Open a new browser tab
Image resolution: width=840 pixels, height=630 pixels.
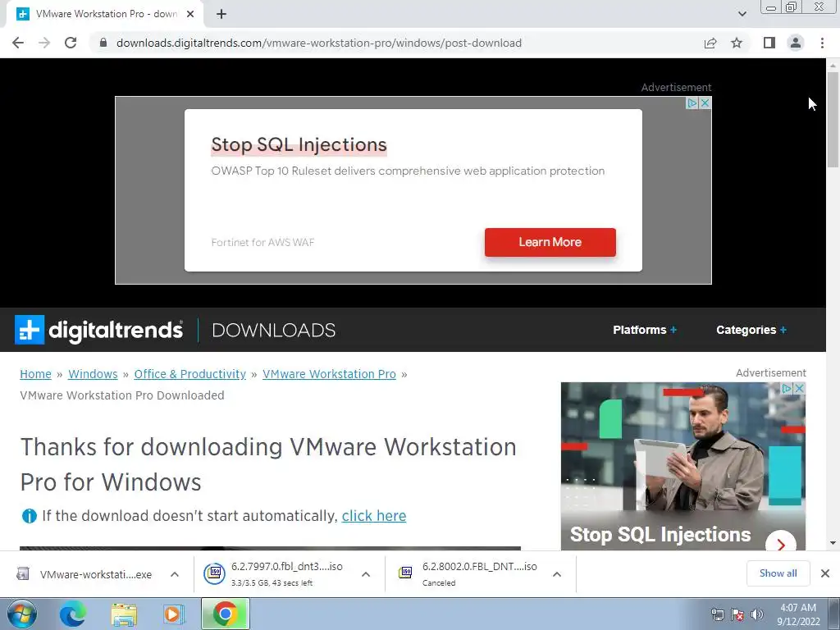(221, 14)
